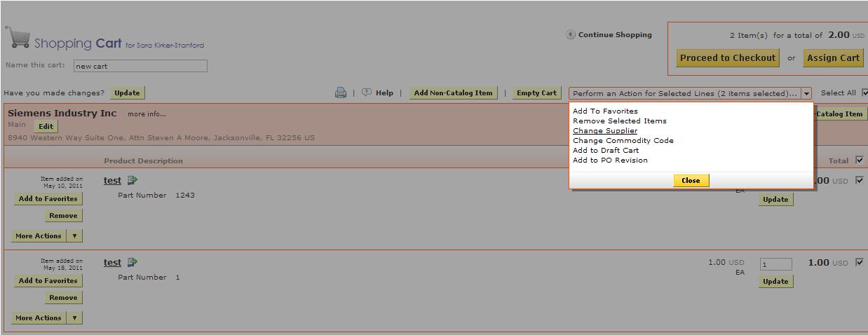Uncheck the first test item checkbox
The image size is (868, 335).
click(x=860, y=180)
